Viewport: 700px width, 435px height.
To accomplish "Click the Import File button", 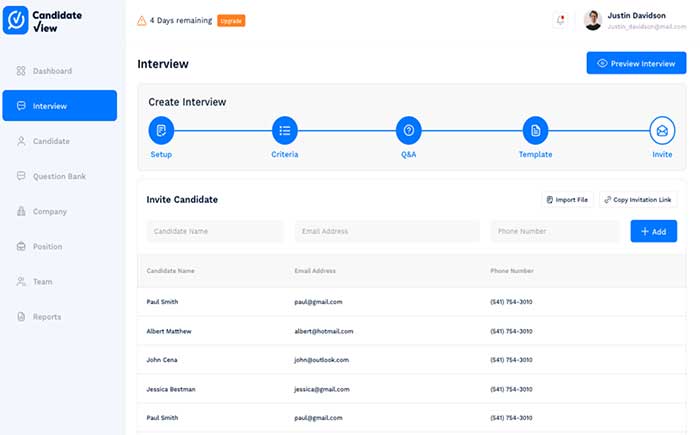I will pyautogui.click(x=567, y=200).
